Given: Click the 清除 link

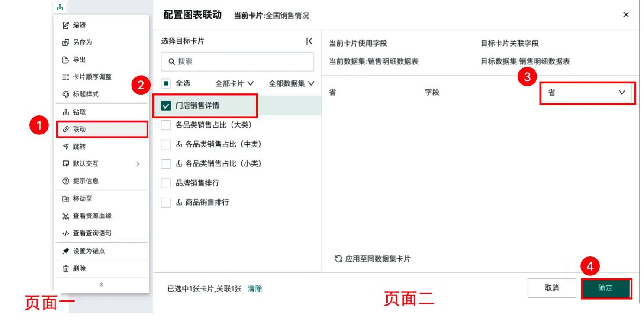Looking at the screenshot, I should click(254, 289).
